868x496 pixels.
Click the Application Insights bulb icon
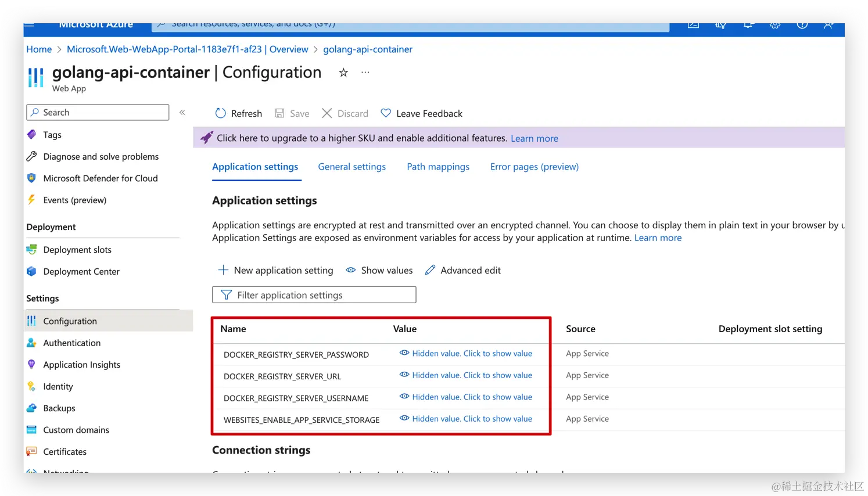(x=31, y=364)
